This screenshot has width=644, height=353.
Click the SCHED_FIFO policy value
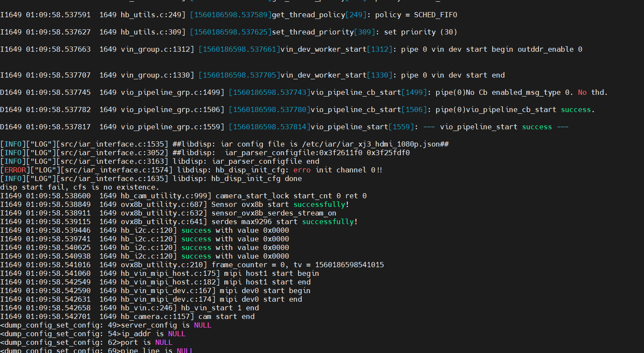[x=435, y=15]
